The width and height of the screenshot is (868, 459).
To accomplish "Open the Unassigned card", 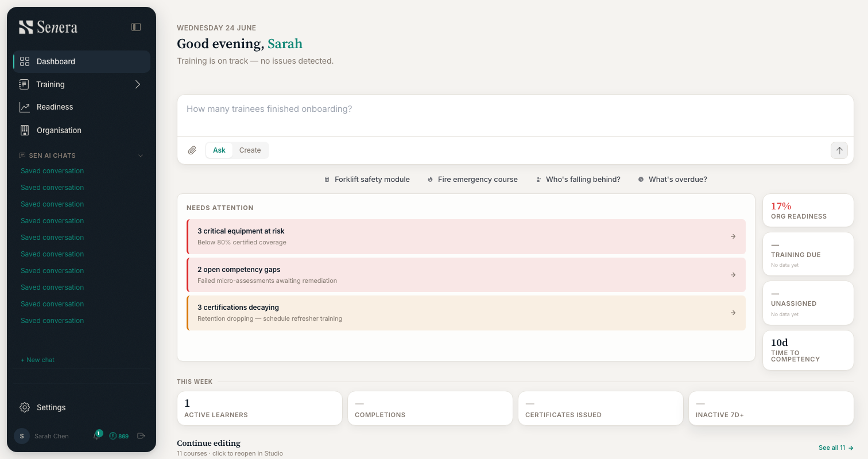I will [808, 304].
